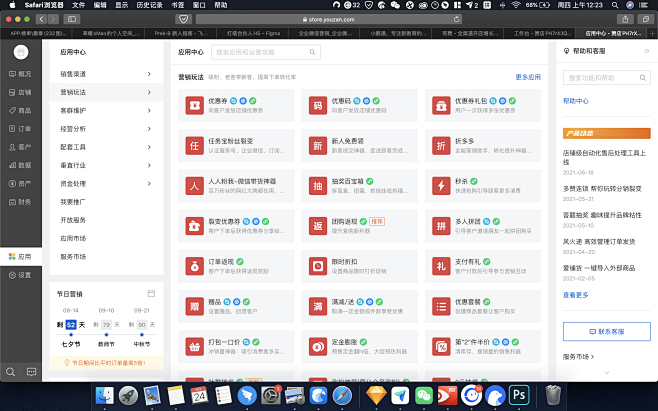Go to 客户 in the left sidebar
This screenshot has width=658, height=411.
[x=21, y=147]
